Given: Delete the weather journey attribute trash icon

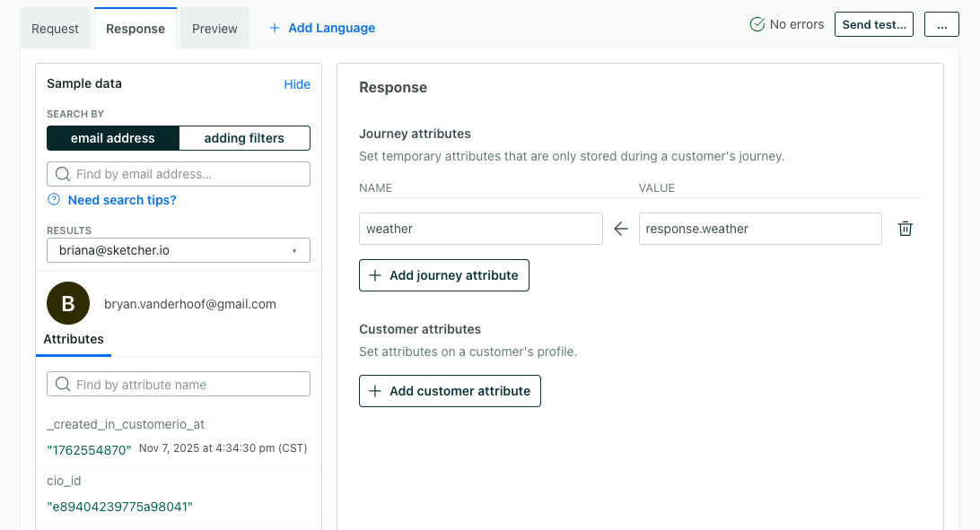Looking at the screenshot, I should pyautogui.click(x=906, y=229).
